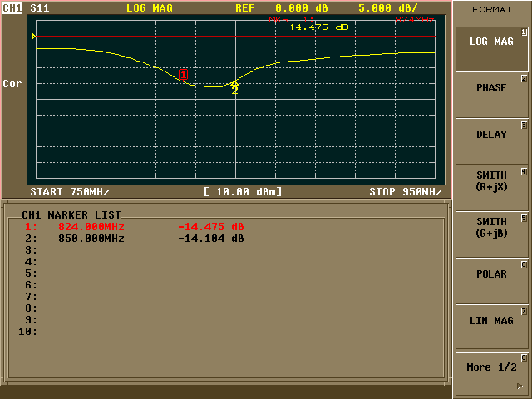The height and width of the screenshot is (399, 532).
Task: Click the Cor correction status indicator
Action: coord(12,84)
